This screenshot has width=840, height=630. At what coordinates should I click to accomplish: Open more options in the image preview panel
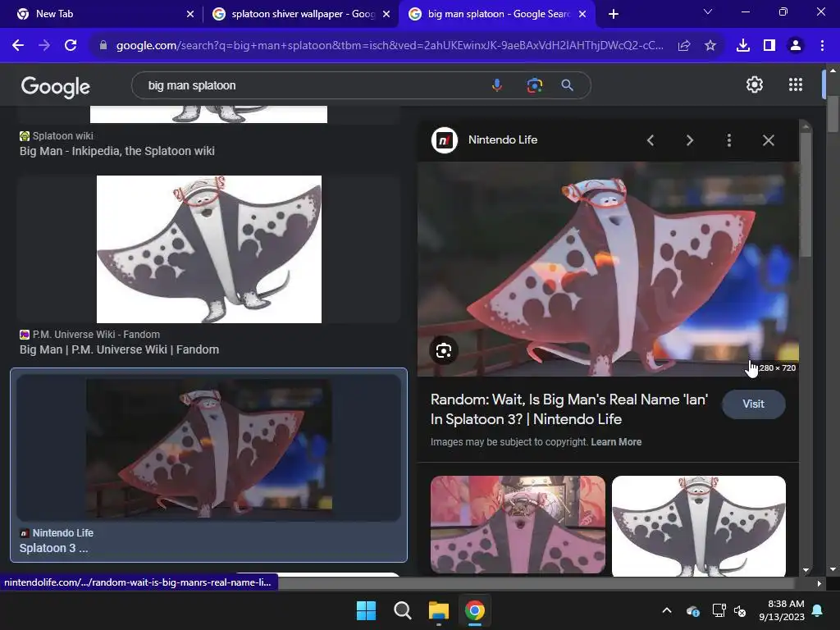point(728,140)
